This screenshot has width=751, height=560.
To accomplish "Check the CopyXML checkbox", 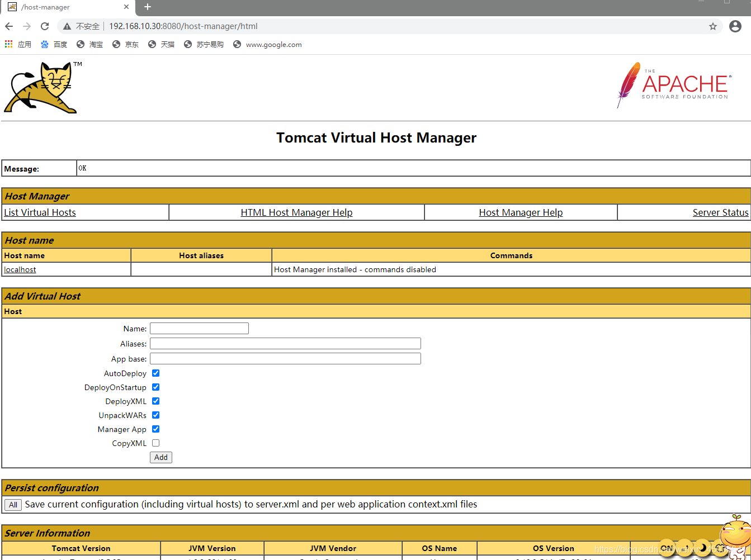I will (156, 443).
